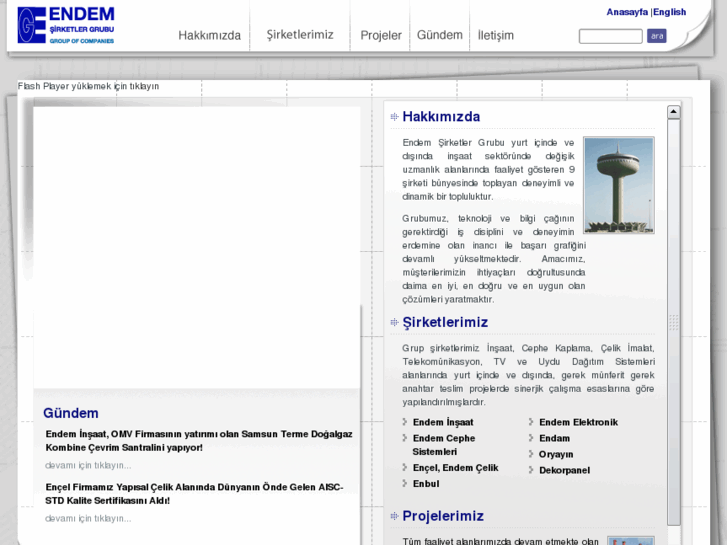Open the water tower thumbnail image
The image size is (727, 545).
619,185
